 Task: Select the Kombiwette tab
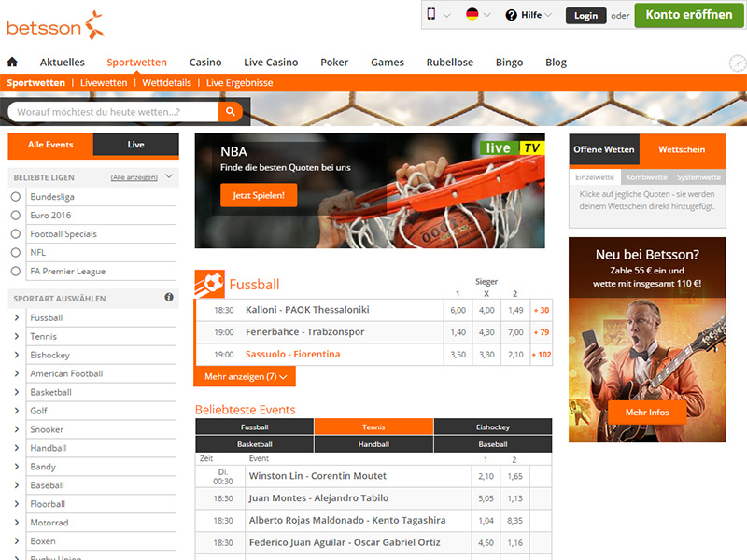[x=646, y=177]
